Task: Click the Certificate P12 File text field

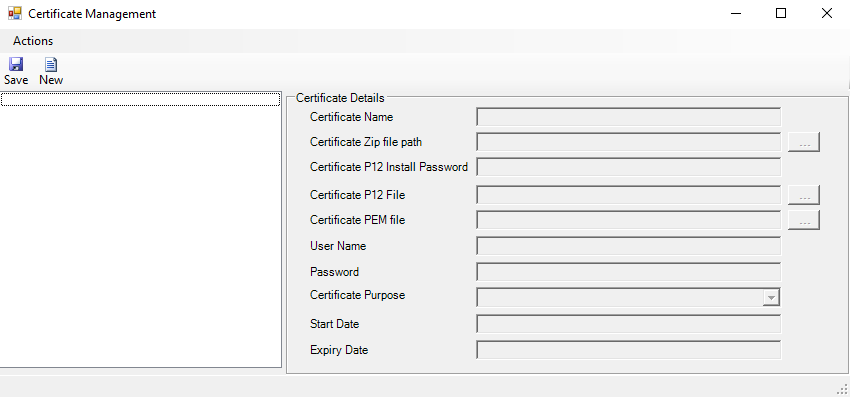Action: point(628,195)
